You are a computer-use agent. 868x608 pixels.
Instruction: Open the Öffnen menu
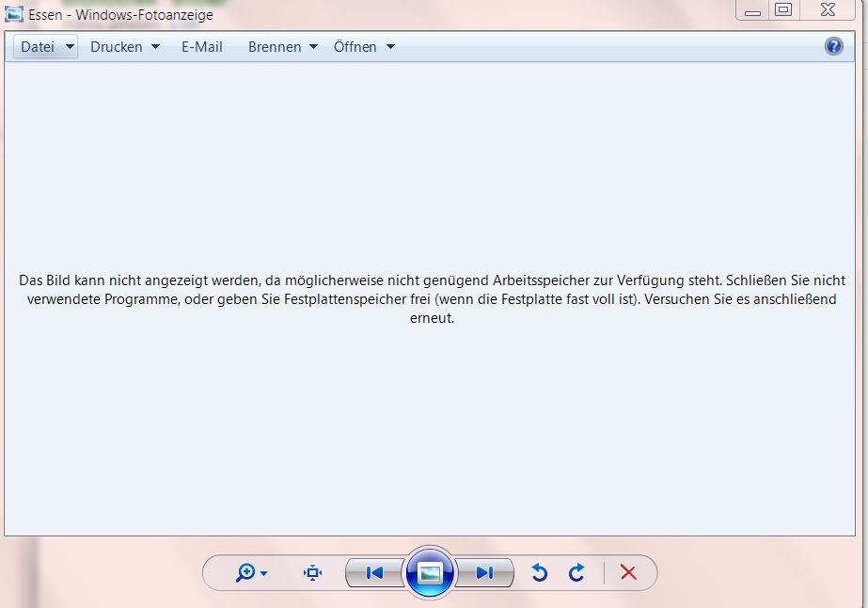click(355, 47)
